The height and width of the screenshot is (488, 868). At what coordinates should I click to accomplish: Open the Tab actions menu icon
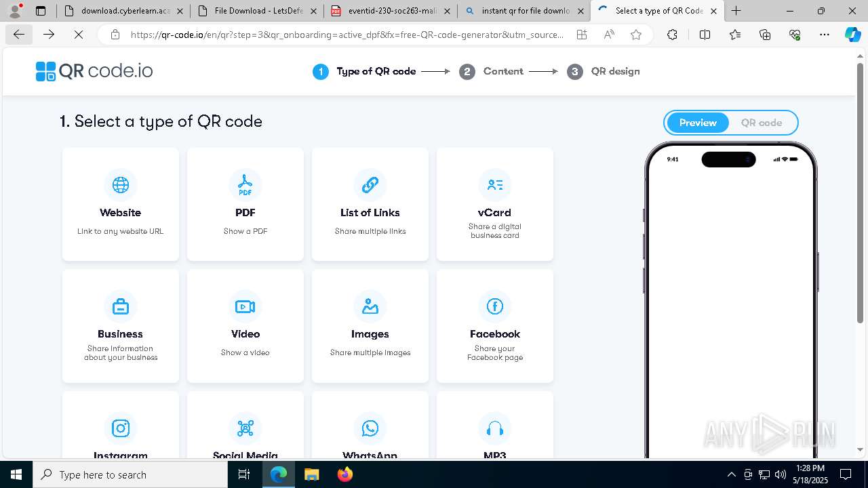pos(41,11)
